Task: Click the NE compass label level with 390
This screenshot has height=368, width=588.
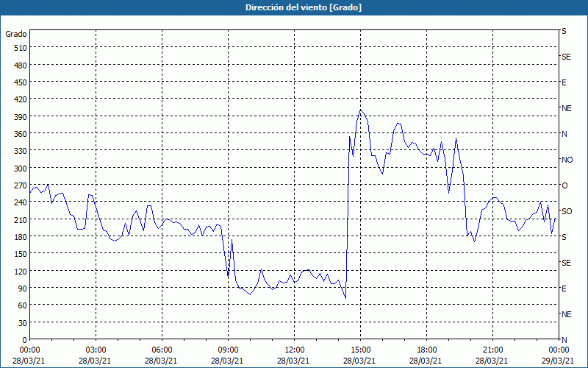Action: click(x=566, y=108)
